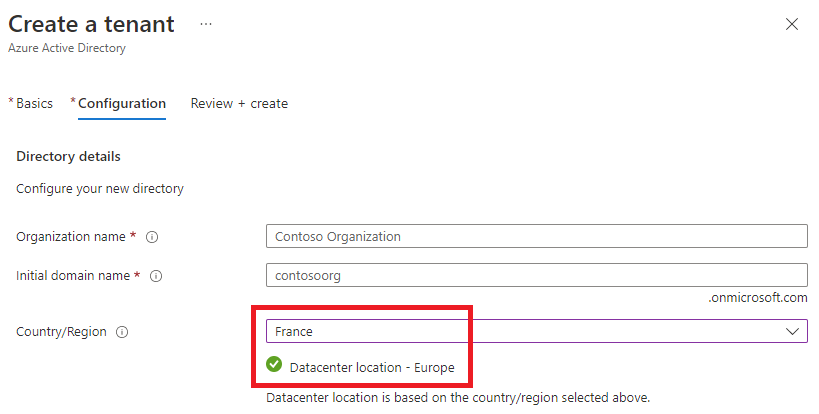Viewport: 819px width, 414px height.
Task: Click the info icon beside Initial domain name
Action: pos(156,276)
